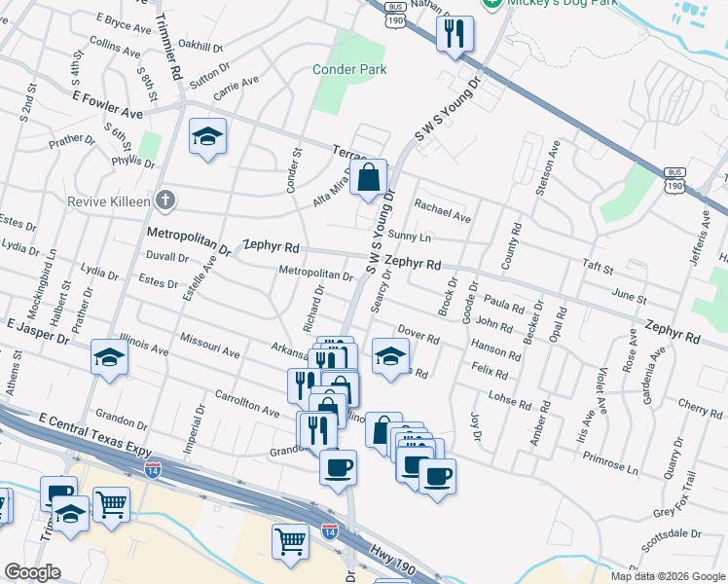Click the restaurant marker near BUS 190 highway
The image size is (728, 584).
455,38
